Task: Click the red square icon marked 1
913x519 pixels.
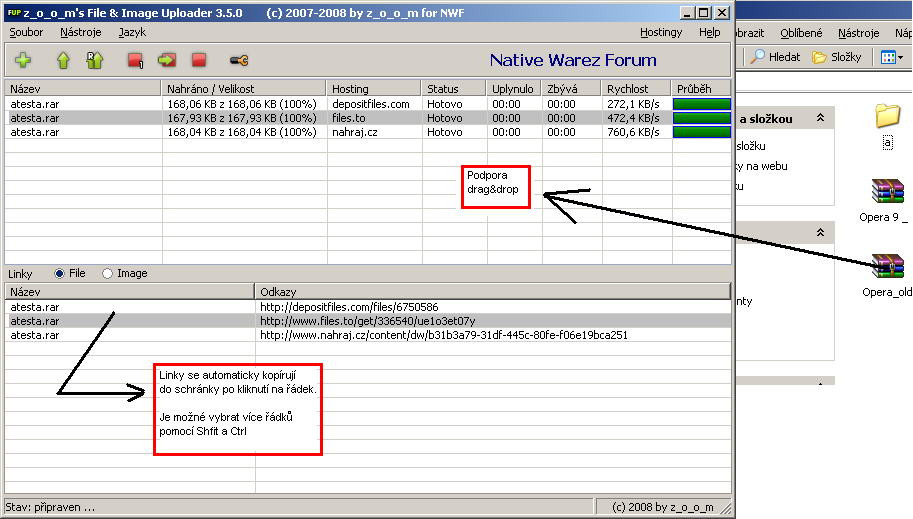Action: tap(136, 60)
